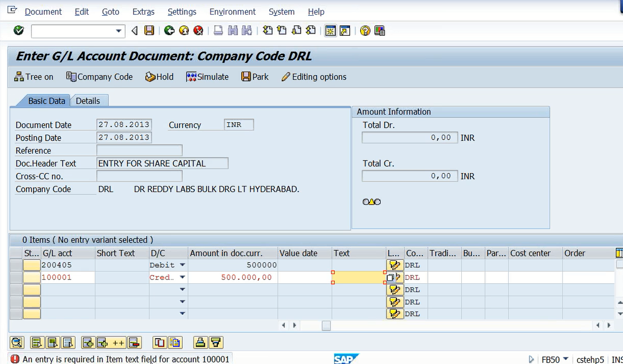The image size is (623, 364).
Task: Click the Customize Local Layout icon
Action: 380,31
